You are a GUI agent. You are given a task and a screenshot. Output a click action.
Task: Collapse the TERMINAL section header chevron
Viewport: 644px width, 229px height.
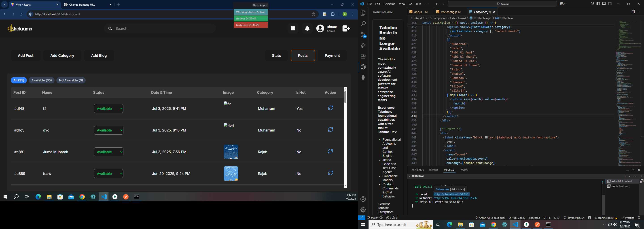click(409, 176)
